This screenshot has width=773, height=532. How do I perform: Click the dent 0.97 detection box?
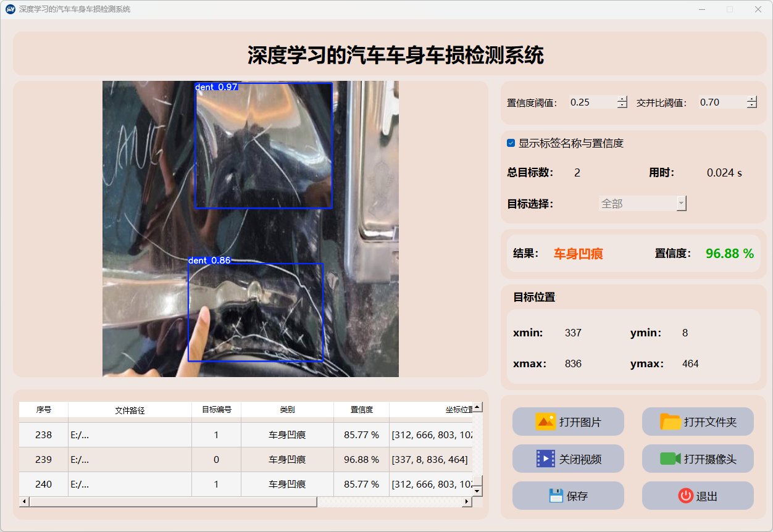264,146
